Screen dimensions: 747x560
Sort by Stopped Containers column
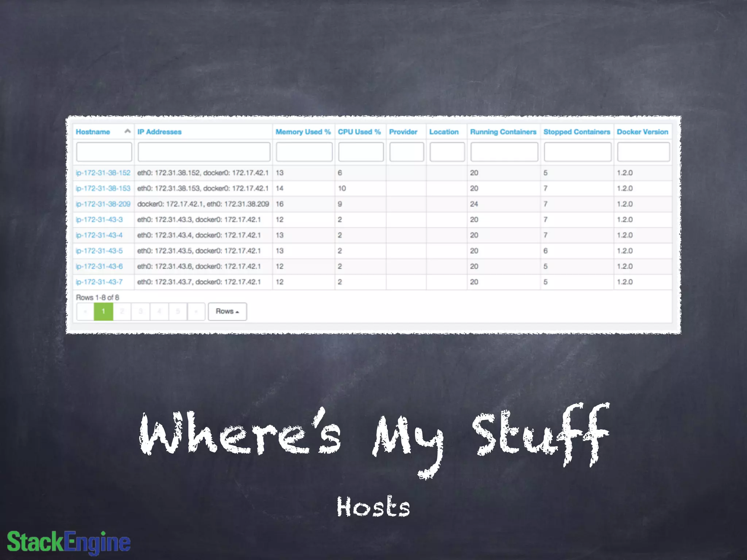tap(577, 132)
